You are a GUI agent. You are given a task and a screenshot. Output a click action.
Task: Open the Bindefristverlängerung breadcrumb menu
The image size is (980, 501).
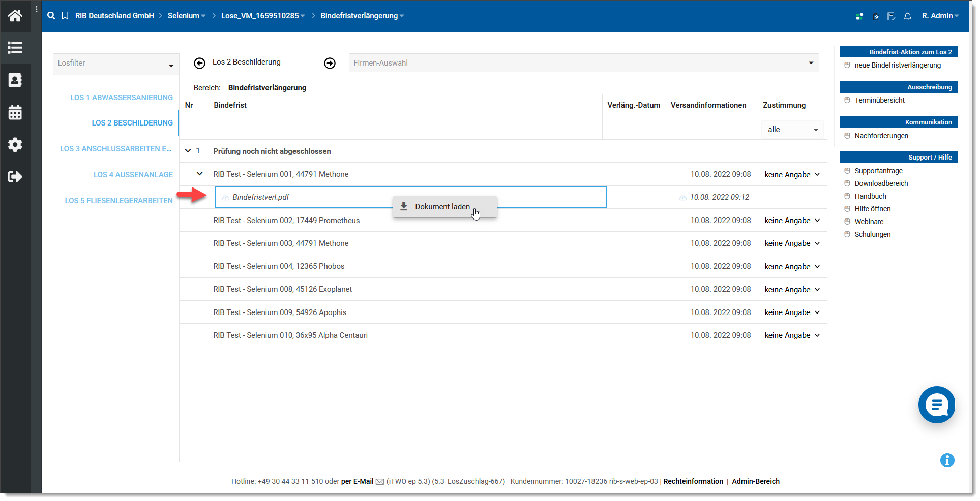(x=362, y=16)
